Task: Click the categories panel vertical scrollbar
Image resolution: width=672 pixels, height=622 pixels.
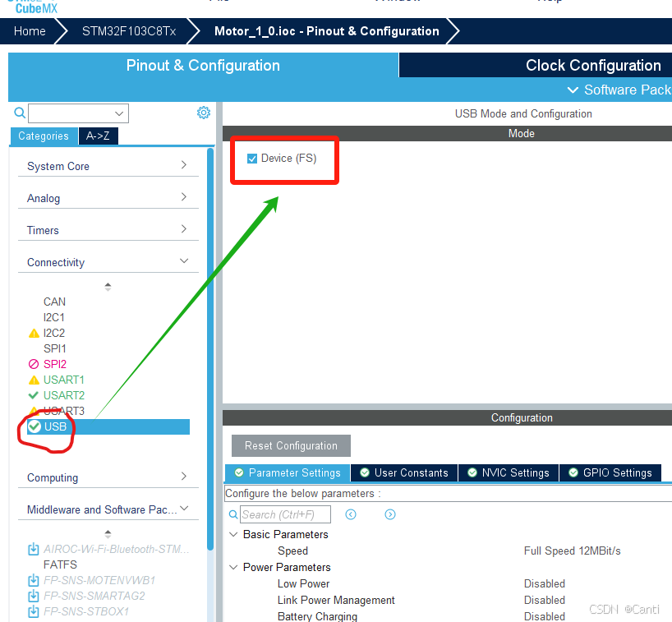Action: coord(210,348)
